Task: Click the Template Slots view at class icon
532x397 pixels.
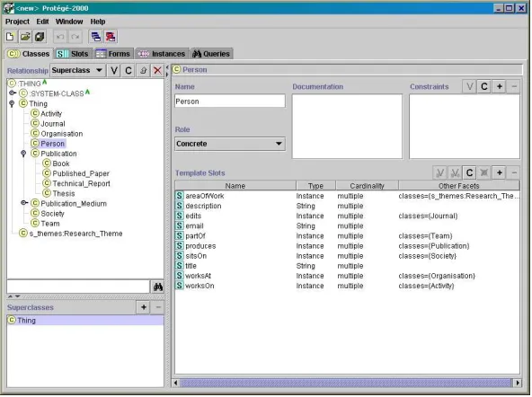Action: [455, 173]
